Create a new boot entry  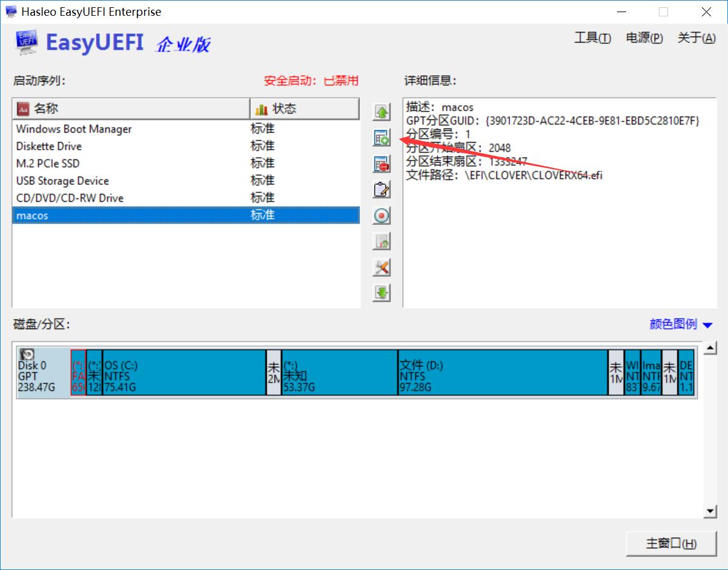pyautogui.click(x=381, y=138)
